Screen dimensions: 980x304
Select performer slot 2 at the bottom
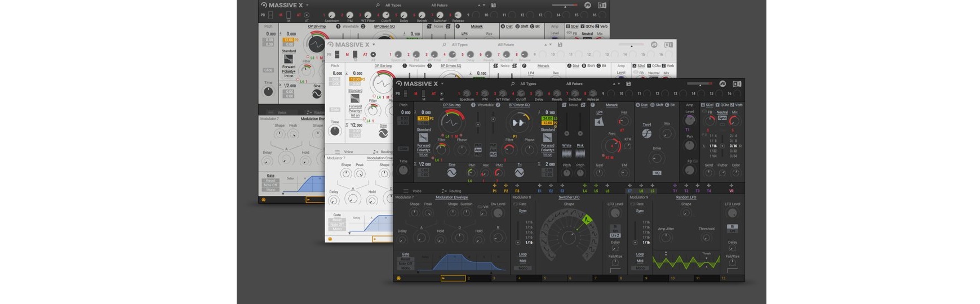coord(478,278)
